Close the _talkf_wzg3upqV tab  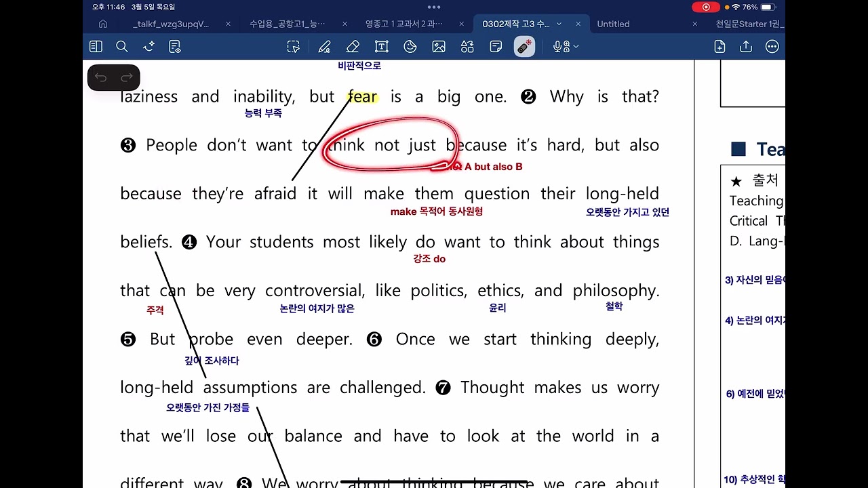tap(228, 24)
